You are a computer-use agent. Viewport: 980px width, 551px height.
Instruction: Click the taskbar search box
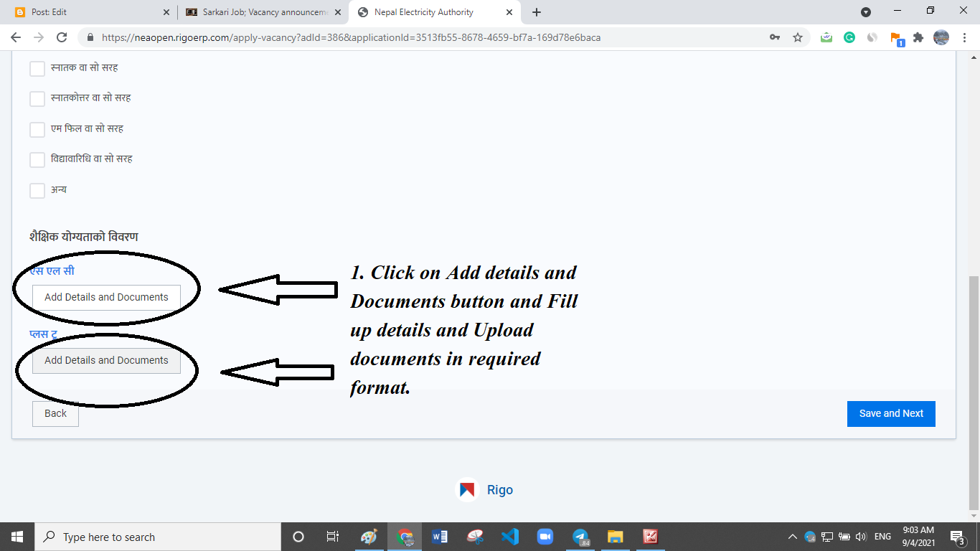click(x=158, y=537)
